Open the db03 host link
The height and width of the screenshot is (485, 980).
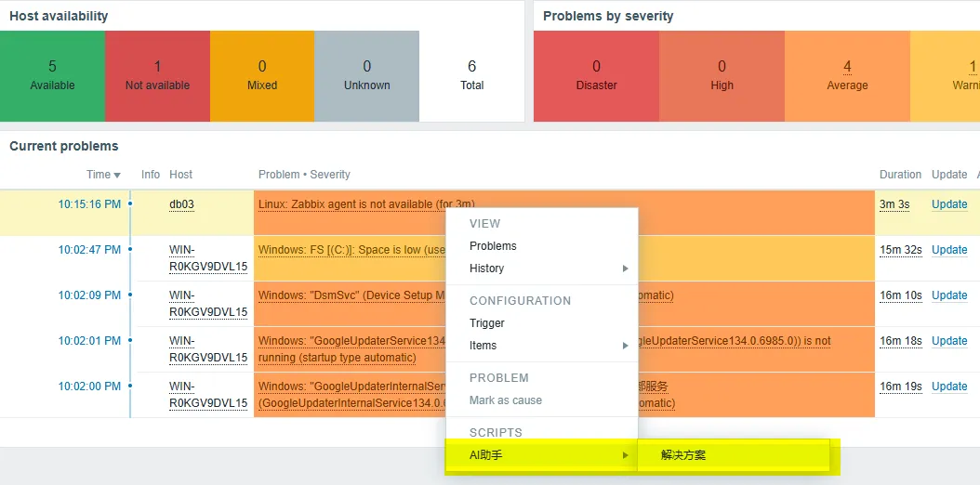[x=182, y=204]
